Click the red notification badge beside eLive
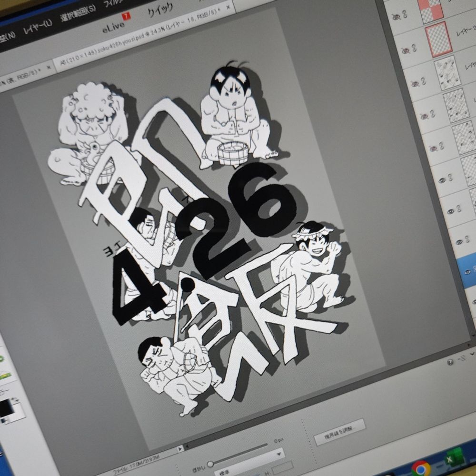This screenshot has height=476, width=476. [126, 16]
